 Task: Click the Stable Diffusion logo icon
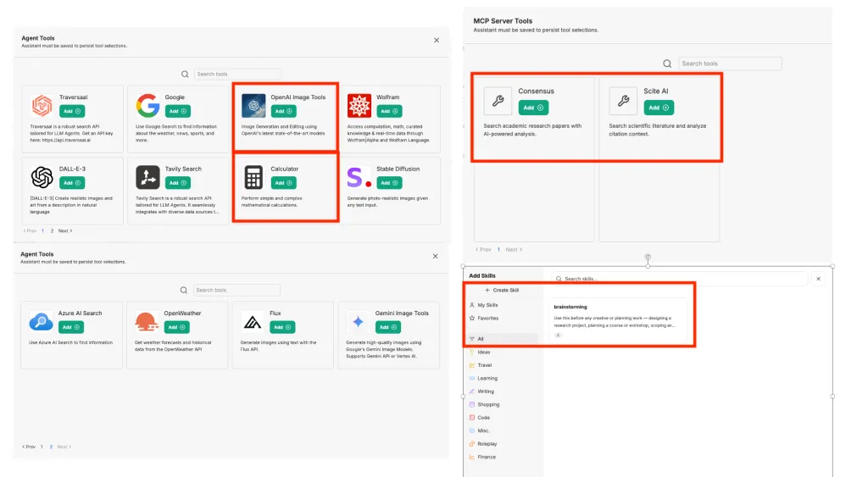(359, 177)
